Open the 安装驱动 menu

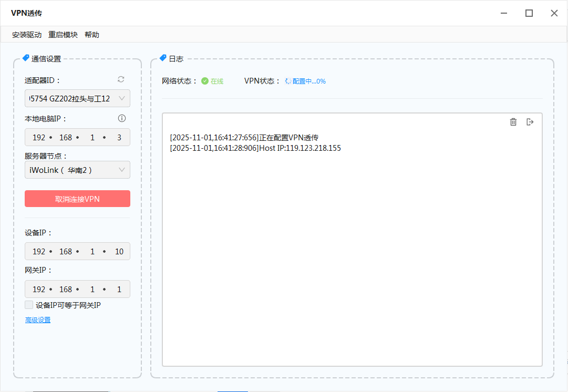pos(27,35)
